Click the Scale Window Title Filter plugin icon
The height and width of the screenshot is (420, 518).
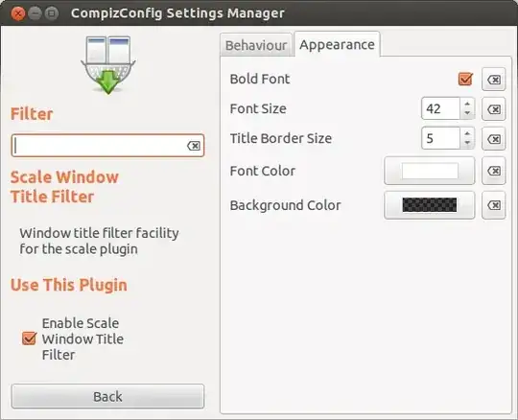coord(108,65)
